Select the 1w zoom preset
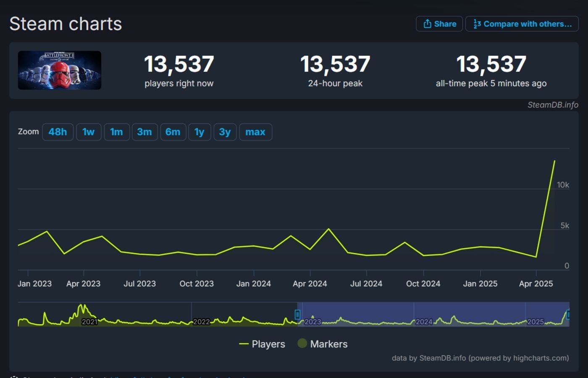The height and width of the screenshot is (378, 588). [89, 131]
